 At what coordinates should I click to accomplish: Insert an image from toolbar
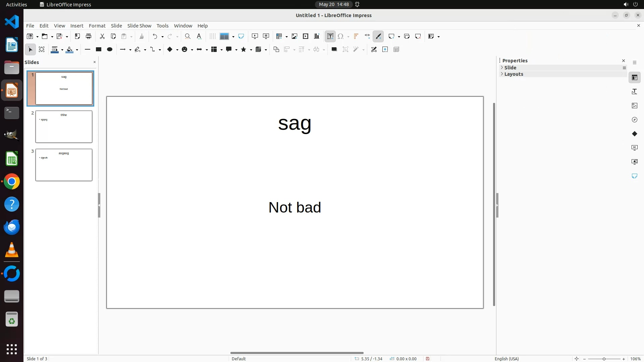pos(294,36)
